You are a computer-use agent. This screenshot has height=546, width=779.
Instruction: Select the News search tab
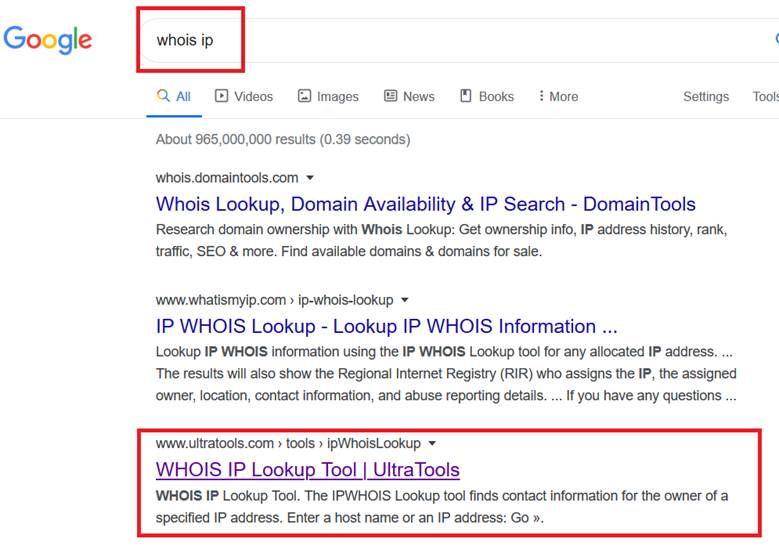pos(418,96)
